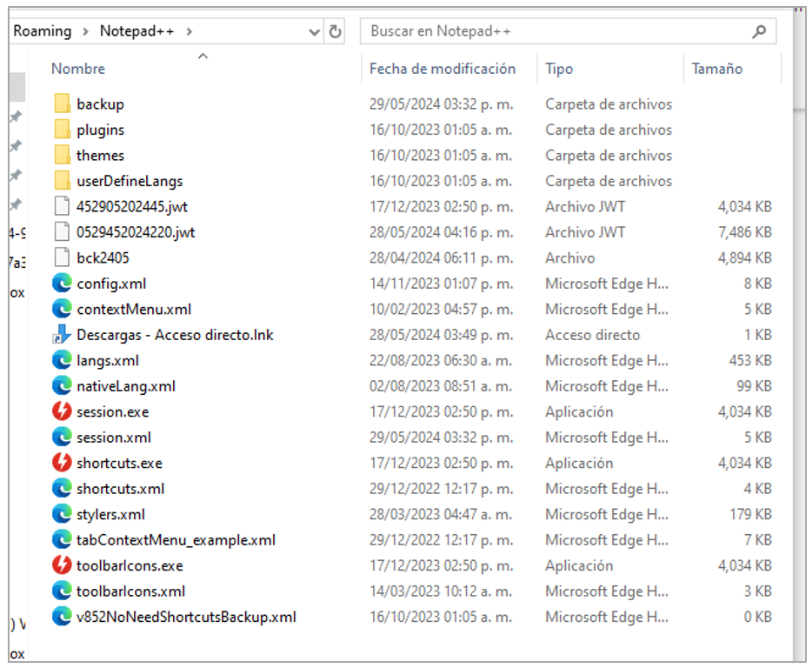812x668 pixels.
Task: Select the file name shortcuts.exe
Action: tap(120, 464)
